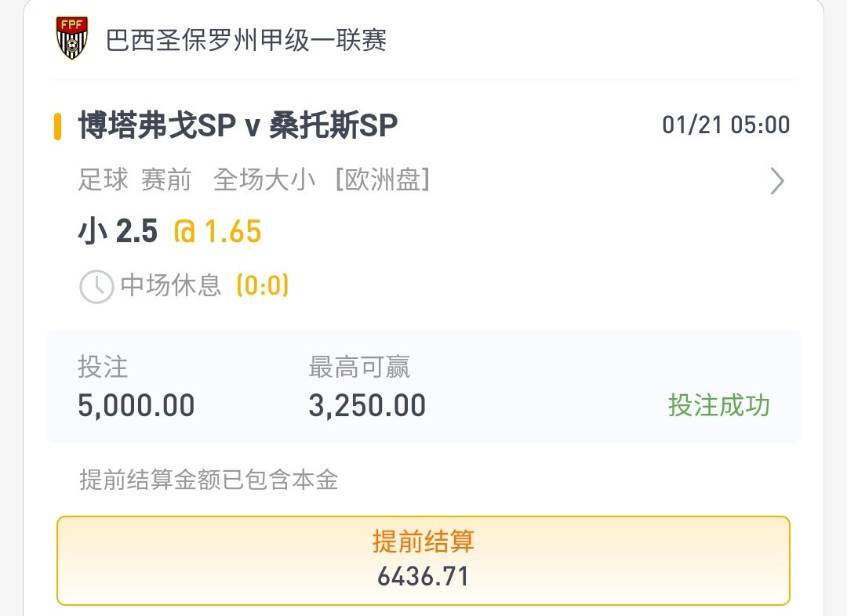
Task: Click the green 投注成功 status text
Action: pyautogui.click(x=718, y=405)
